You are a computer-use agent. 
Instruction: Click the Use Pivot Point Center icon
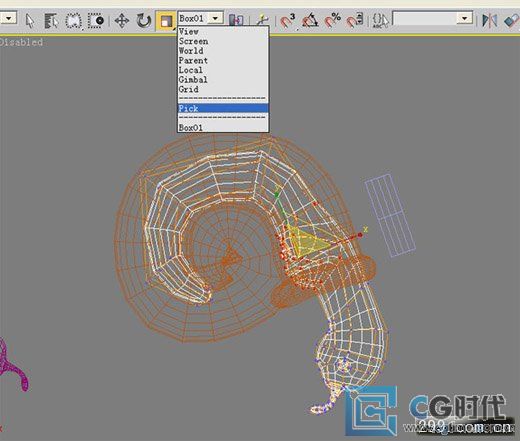pos(236,21)
